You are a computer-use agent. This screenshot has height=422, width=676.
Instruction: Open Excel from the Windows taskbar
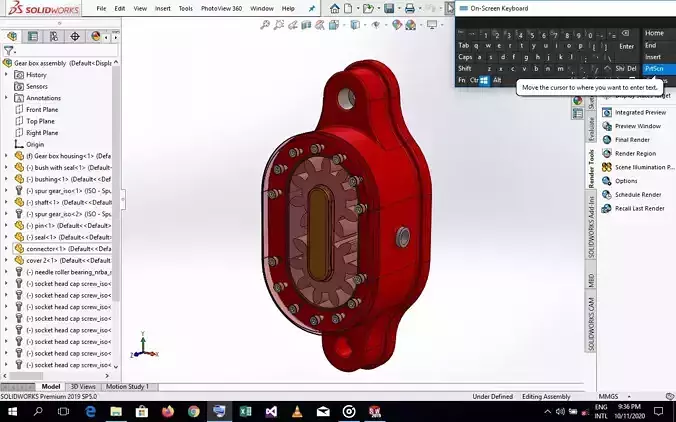pos(245,412)
